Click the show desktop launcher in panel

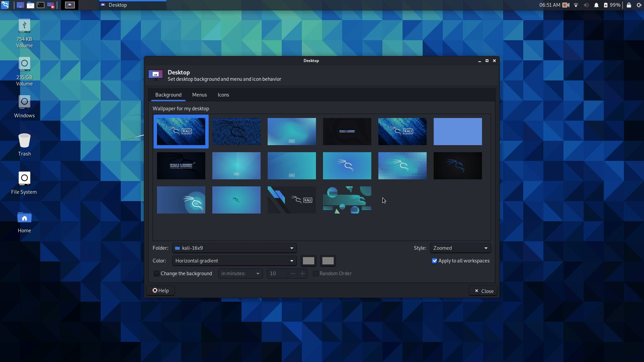click(x=20, y=5)
